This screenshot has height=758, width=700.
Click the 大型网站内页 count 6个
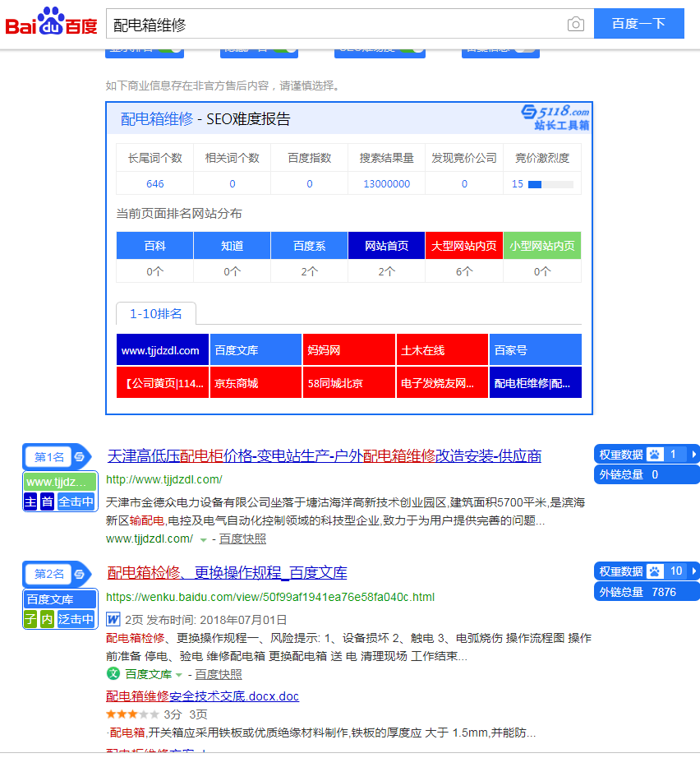463,271
